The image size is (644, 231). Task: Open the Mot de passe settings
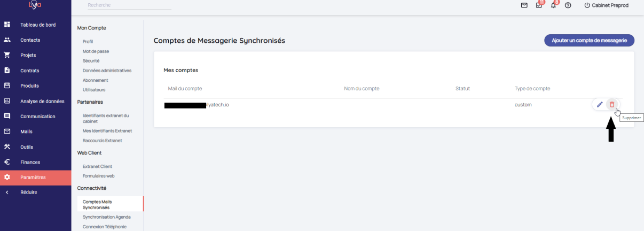coord(96,51)
